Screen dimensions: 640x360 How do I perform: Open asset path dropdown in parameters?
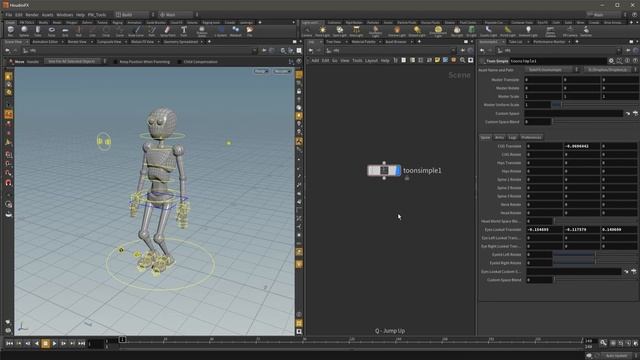pos(610,70)
